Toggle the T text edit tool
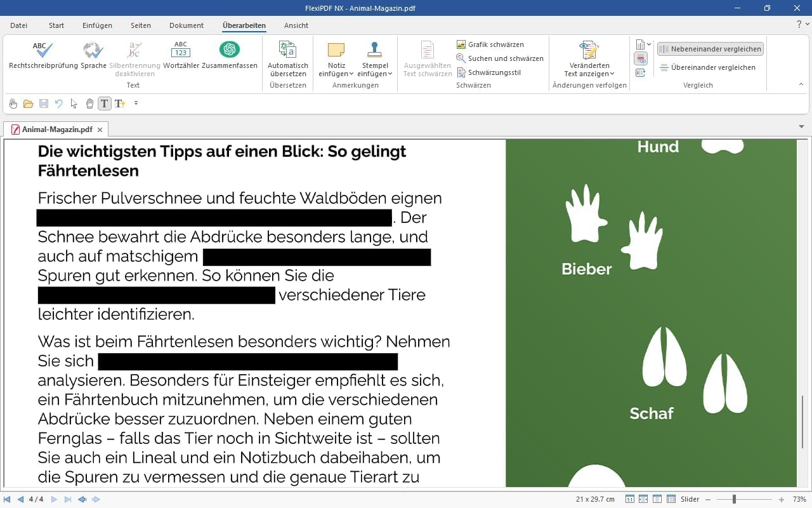Screen dimensions: 812x508 (x=105, y=104)
